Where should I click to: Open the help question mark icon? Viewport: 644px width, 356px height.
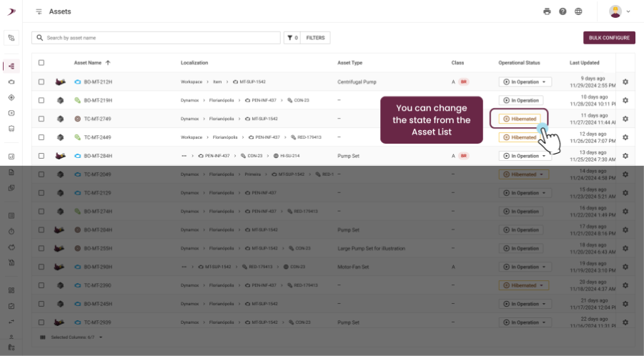563,11
